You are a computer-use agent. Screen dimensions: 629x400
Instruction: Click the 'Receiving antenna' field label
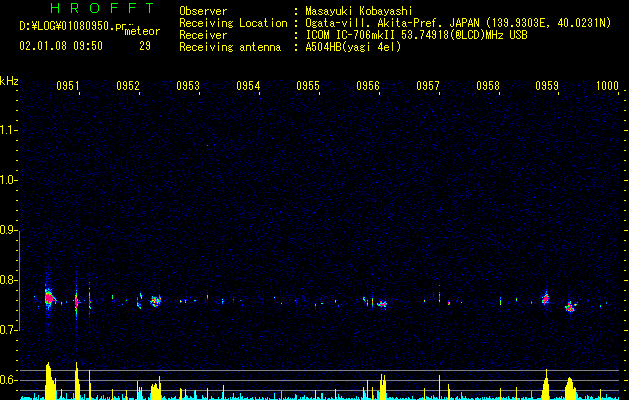click(x=230, y=47)
